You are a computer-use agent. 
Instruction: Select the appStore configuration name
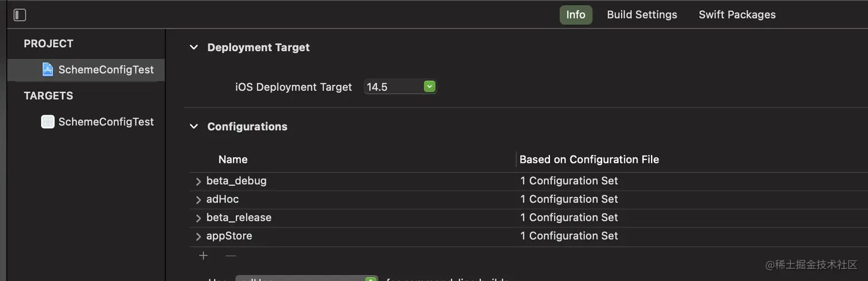[x=229, y=236]
